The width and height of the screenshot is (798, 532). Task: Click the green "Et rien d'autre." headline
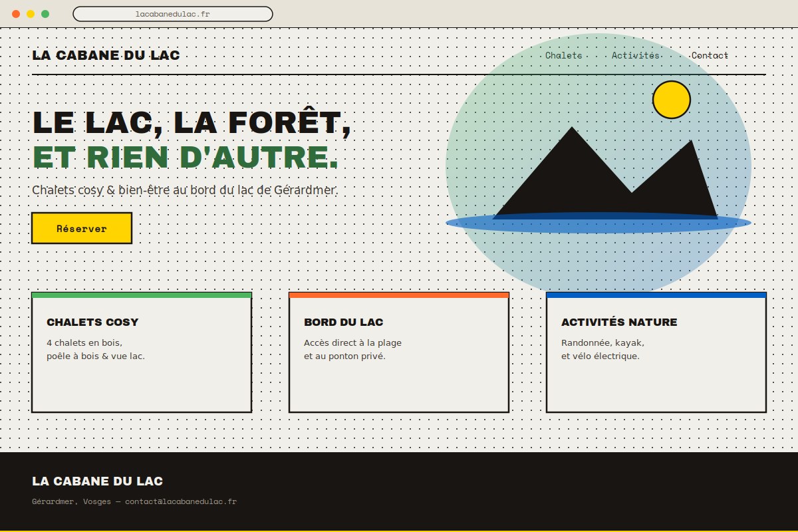coord(186,157)
